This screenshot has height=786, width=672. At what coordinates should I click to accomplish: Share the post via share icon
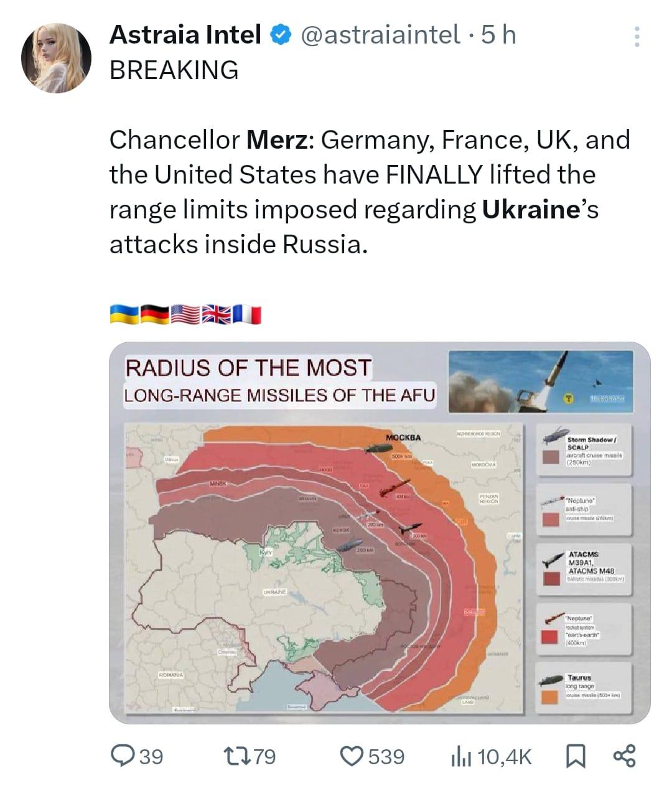click(625, 756)
